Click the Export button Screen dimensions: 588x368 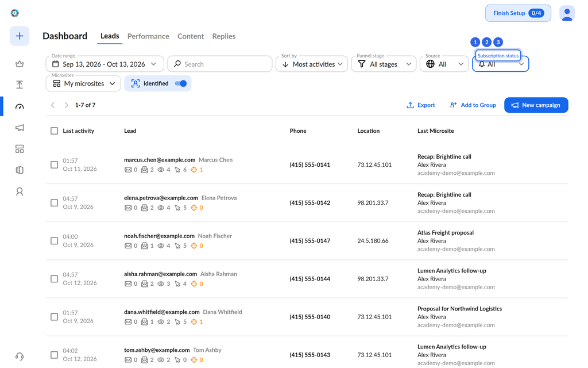pos(421,105)
